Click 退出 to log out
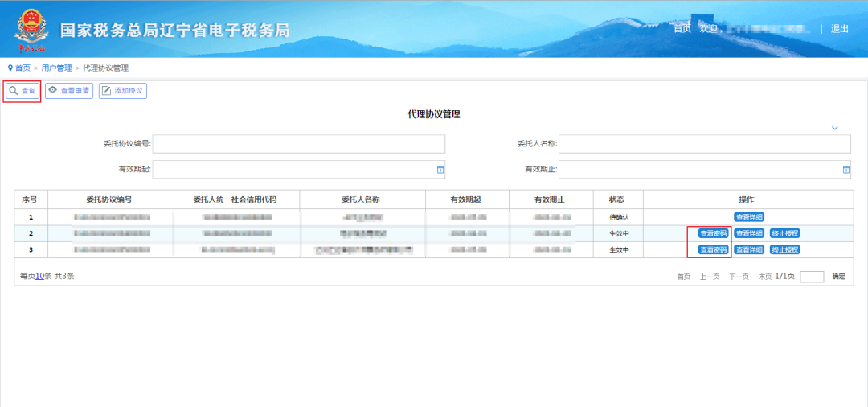Image resolution: width=868 pixels, height=407 pixels. [x=839, y=29]
